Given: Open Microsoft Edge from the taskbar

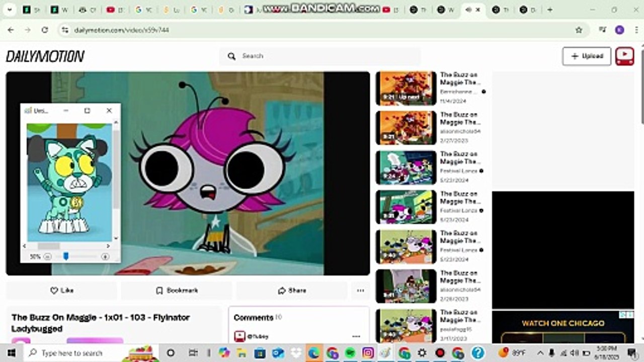Looking at the screenshot, I should [x=313, y=353].
